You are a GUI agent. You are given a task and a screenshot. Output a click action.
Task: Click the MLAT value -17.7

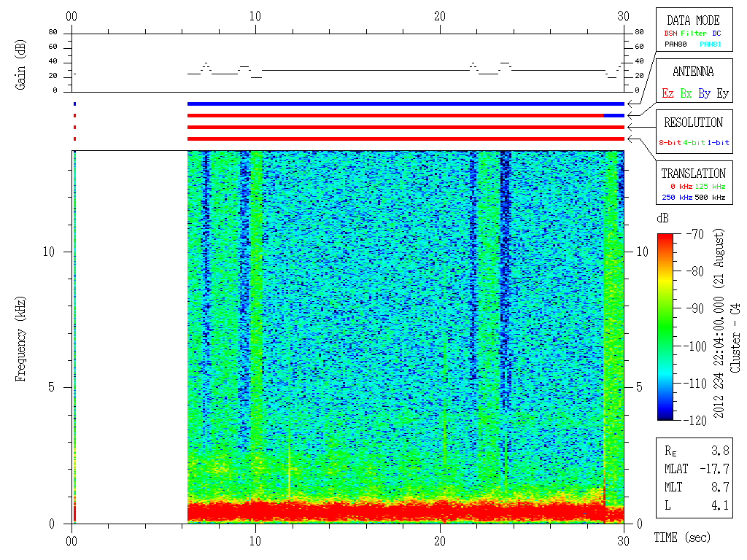[715, 469]
